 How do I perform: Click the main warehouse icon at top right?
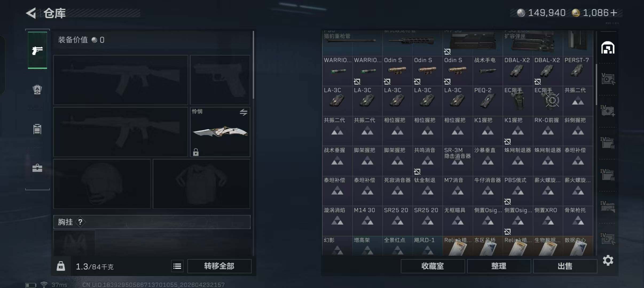click(x=608, y=48)
